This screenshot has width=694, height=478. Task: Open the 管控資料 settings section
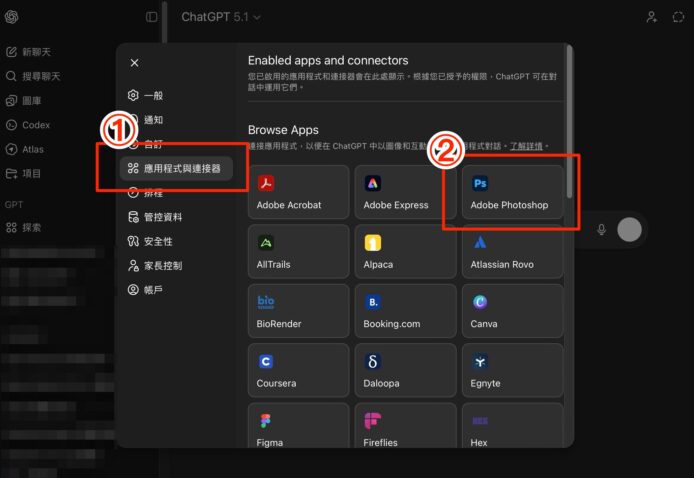click(x=162, y=217)
